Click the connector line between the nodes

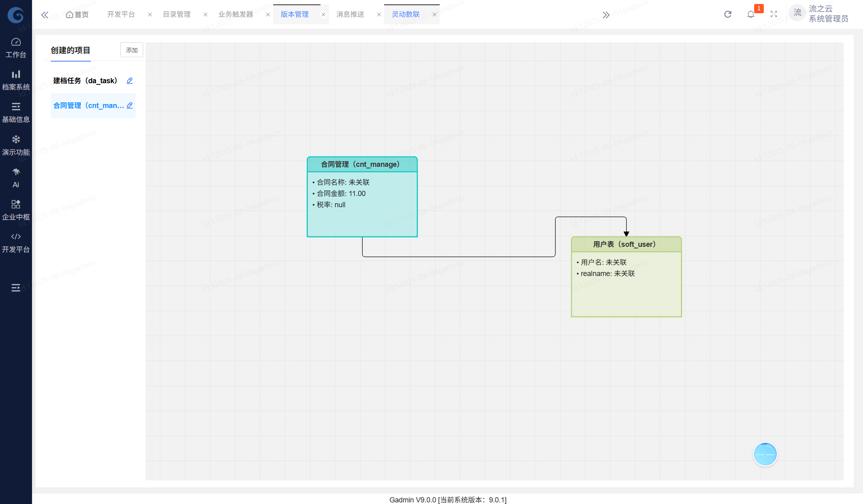pyautogui.click(x=459, y=257)
